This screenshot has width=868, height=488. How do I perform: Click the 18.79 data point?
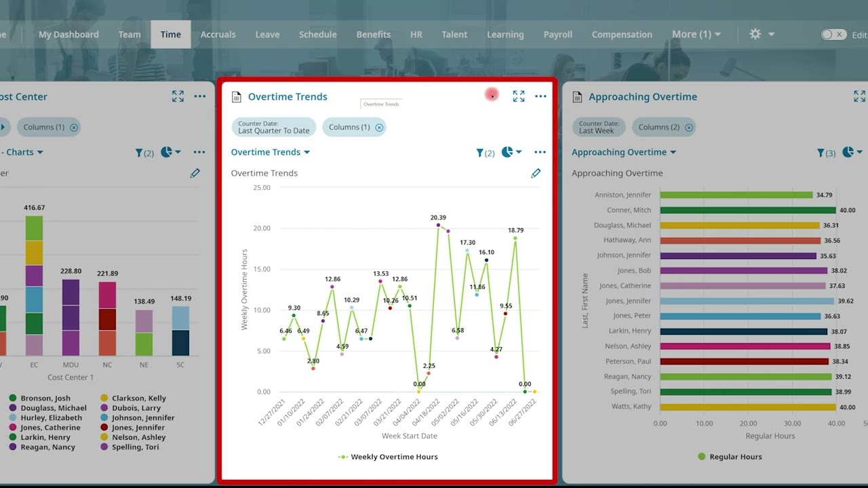515,238
